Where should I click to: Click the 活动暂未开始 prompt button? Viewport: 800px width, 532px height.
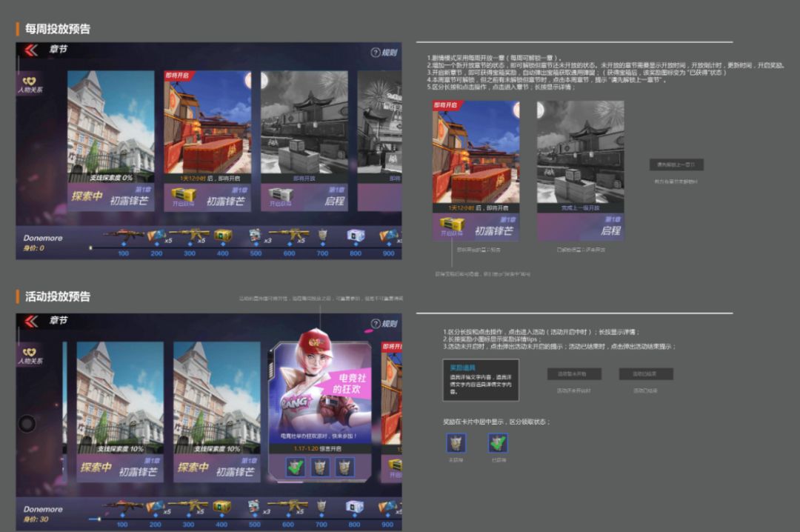click(574, 374)
